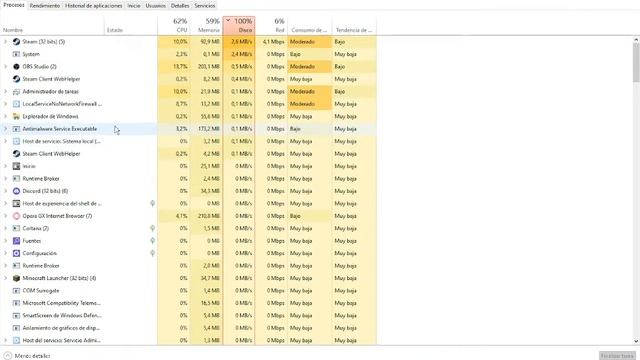Click the Microsoft Compatibility Telemetry icon
Screen dimensions: 640x360
point(16,303)
